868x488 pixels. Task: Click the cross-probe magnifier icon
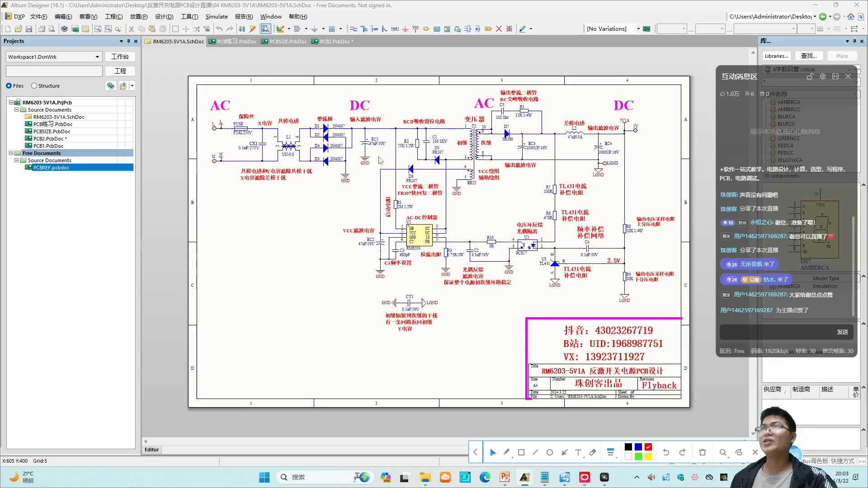pyautogui.click(x=266, y=29)
